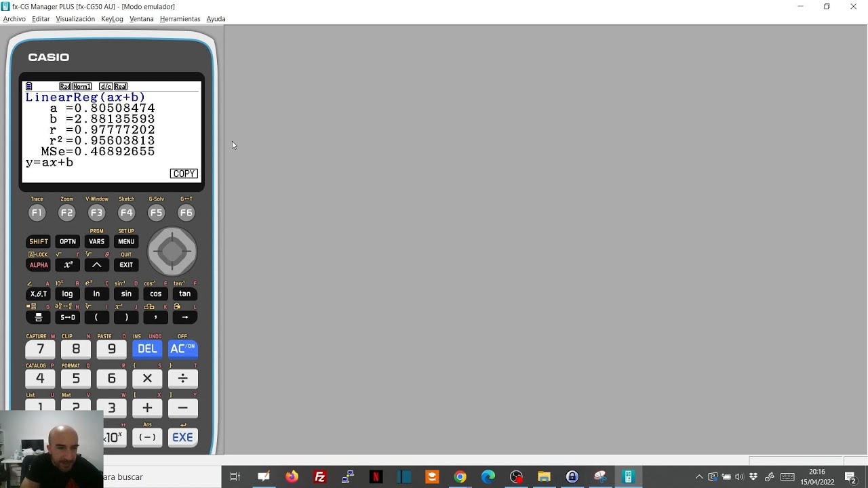The width and height of the screenshot is (868, 488).
Task: Show hidden system tray icons
Action: [x=700, y=477]
